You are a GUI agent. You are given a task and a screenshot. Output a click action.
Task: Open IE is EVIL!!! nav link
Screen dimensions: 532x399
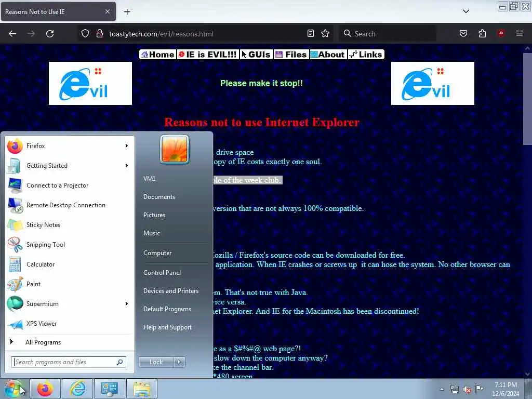(x=208, y=54)
